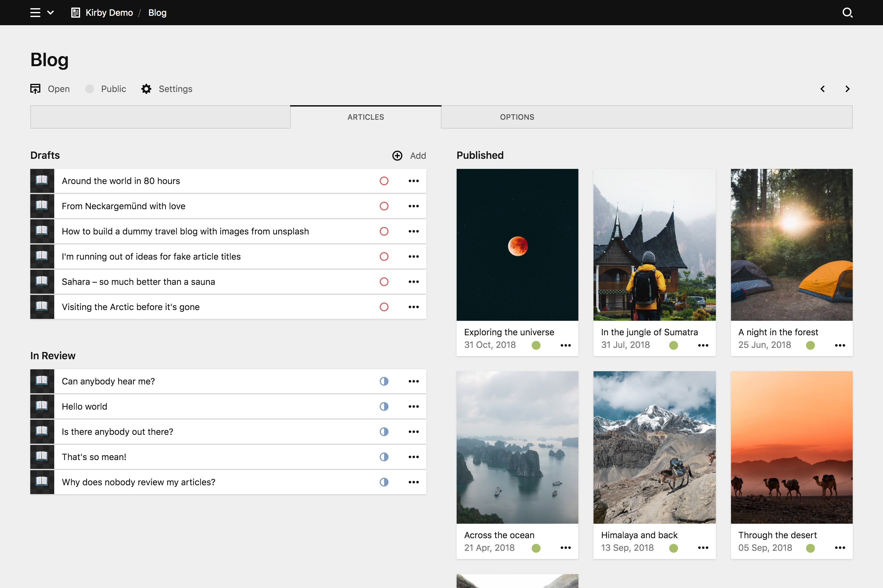Toggle the Public status indicator

89,89
